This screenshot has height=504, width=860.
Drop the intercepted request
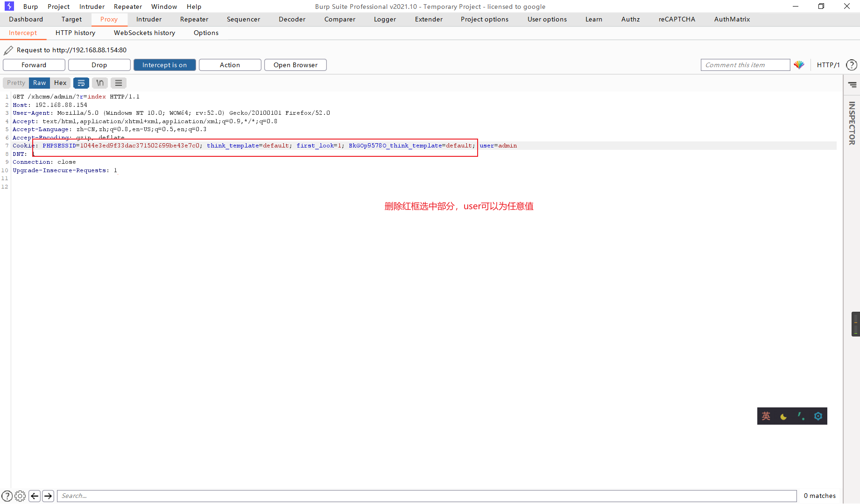[x=99, y=65]
